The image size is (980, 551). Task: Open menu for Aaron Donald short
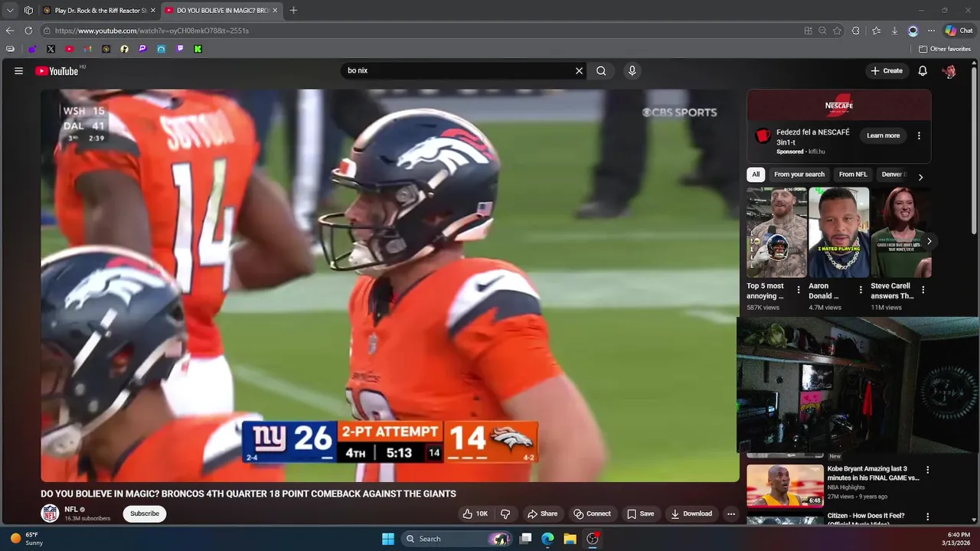click(x=861, y=290)
